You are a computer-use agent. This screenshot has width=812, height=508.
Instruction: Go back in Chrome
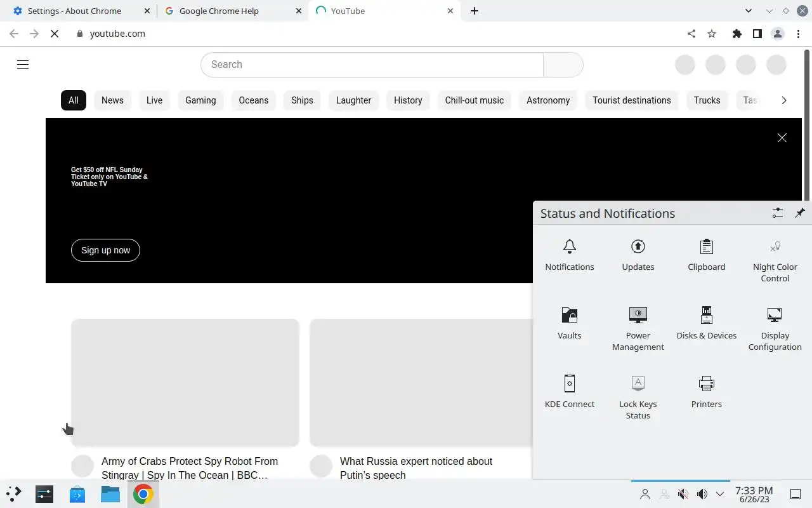click(14, 34)
